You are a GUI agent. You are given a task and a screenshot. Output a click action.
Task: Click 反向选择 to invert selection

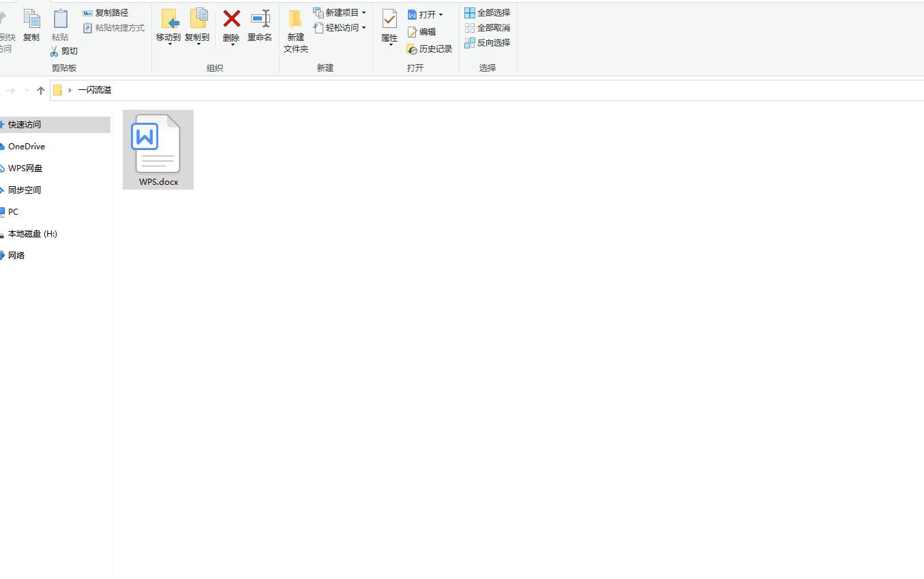(x=488, y=42)
